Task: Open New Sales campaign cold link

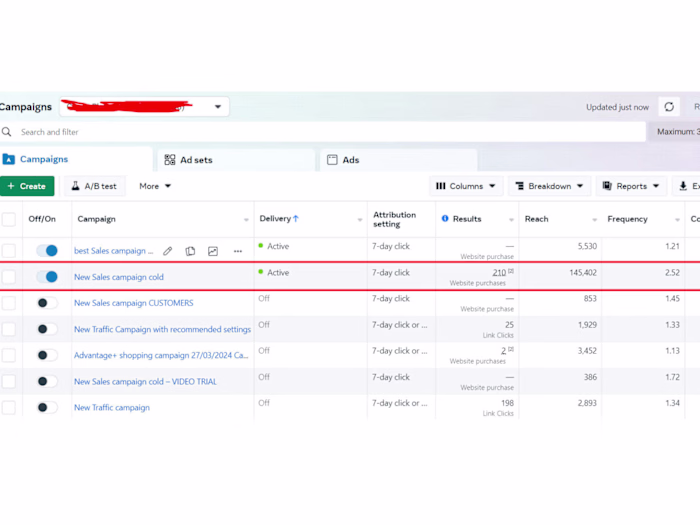Action: [x=119, y=277]
